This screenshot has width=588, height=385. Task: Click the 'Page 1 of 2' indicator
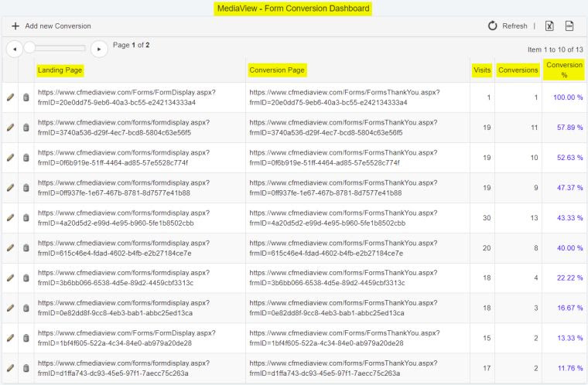pos(132,45)
